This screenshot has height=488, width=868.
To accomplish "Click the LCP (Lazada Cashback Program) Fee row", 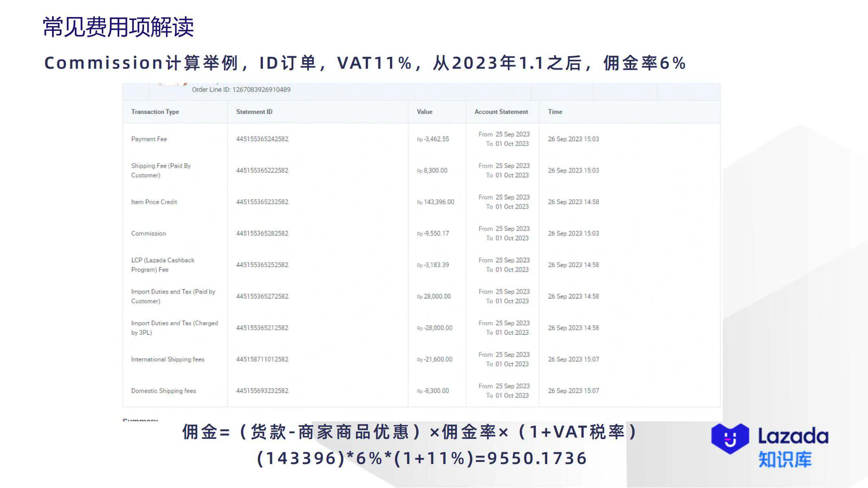I will click(163, 264).
